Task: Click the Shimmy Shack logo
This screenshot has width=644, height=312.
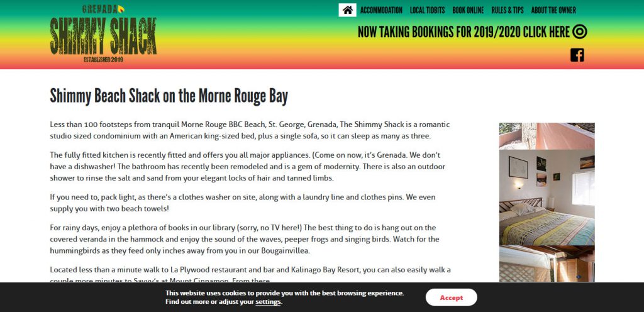Action: [103, 33]
